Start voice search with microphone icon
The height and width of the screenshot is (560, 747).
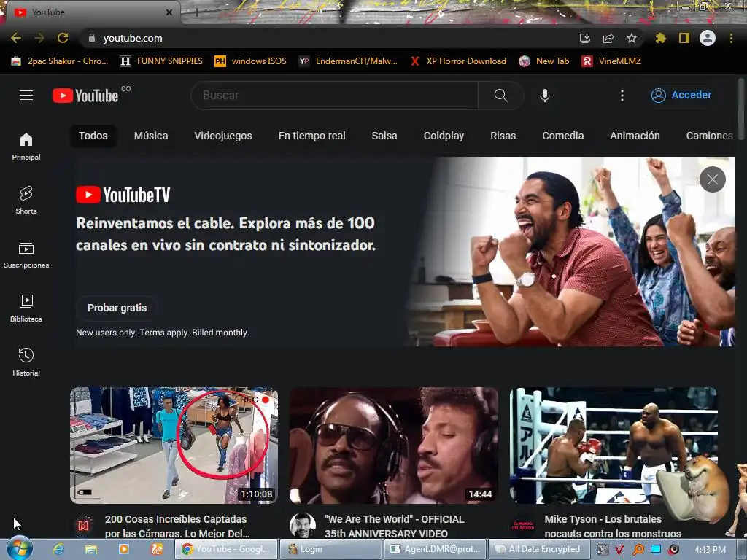pos(545,96)
